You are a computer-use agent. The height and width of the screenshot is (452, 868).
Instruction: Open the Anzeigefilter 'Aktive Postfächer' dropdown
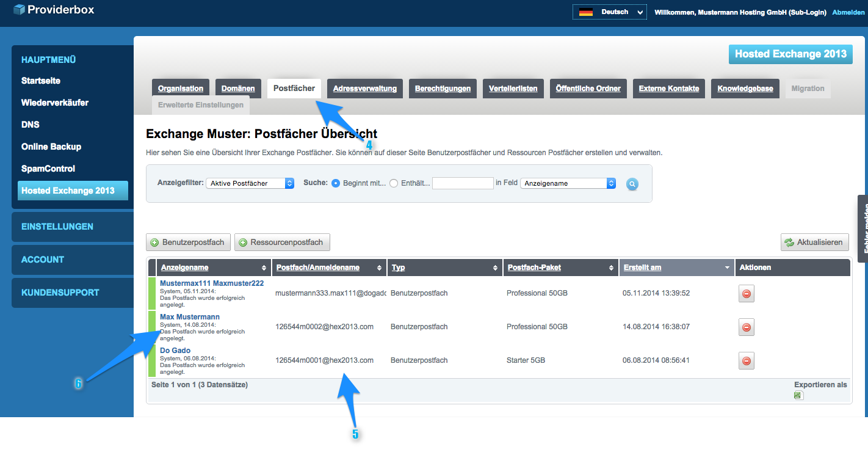tap(250, 183)
